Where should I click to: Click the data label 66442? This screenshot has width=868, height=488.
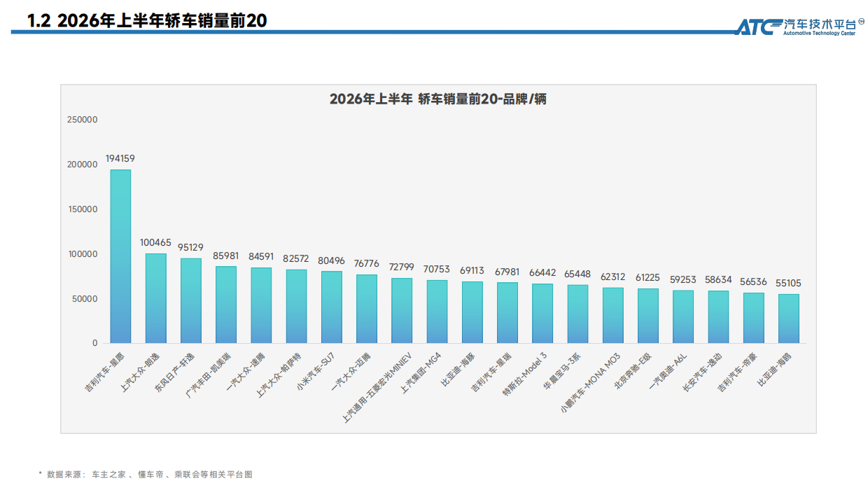click(x=542, y=273)
